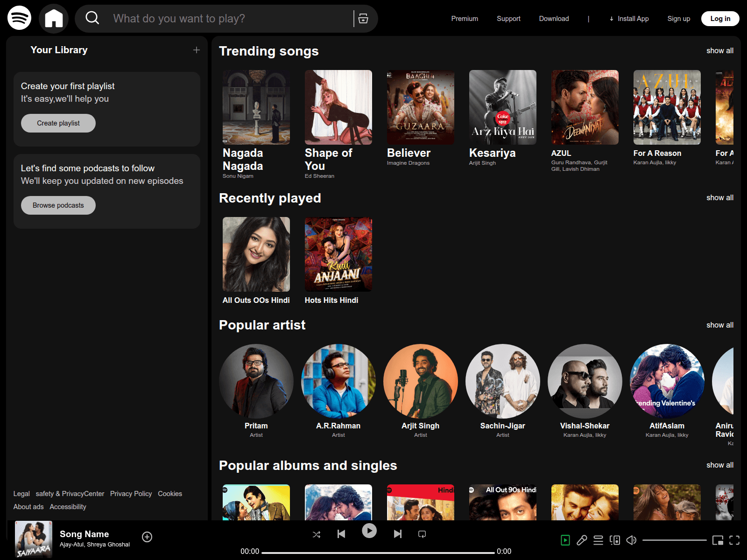Open safety & PrivacyCenter link
Viewport: 747px width, 560px height.
point(70,494)
